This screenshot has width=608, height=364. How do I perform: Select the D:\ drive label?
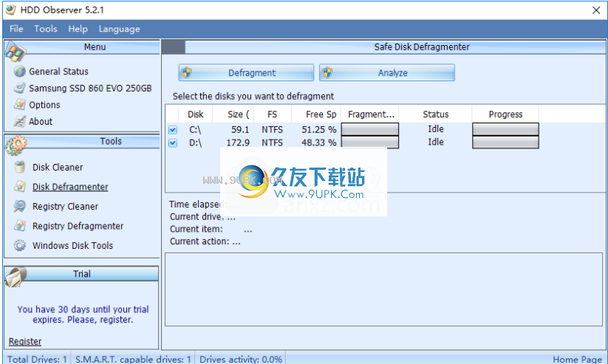click(195, 142)
